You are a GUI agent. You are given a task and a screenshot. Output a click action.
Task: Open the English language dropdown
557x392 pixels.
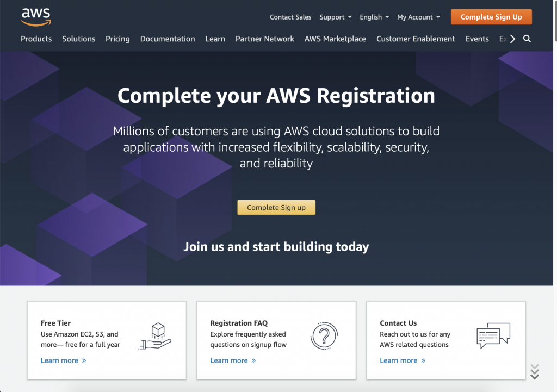point(374,17)
